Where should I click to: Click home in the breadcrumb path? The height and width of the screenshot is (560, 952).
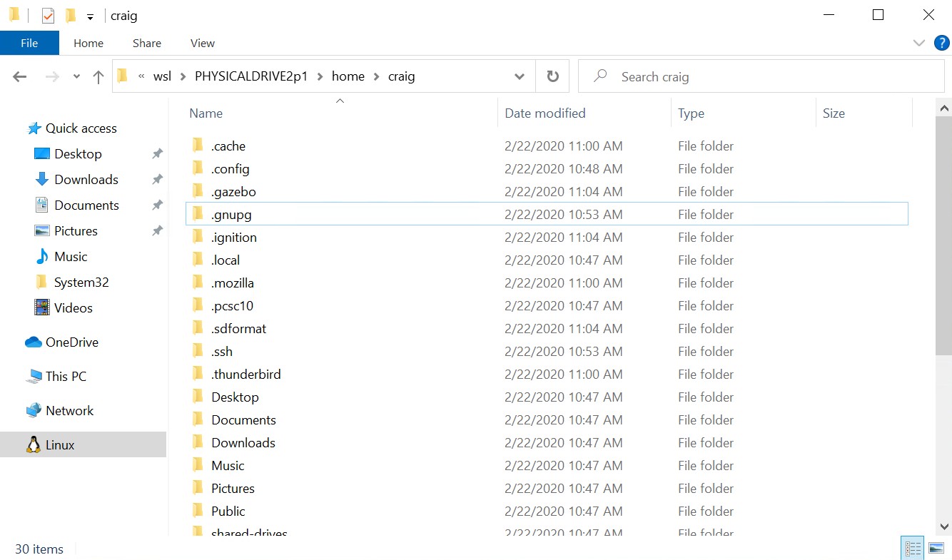[348, 76]
